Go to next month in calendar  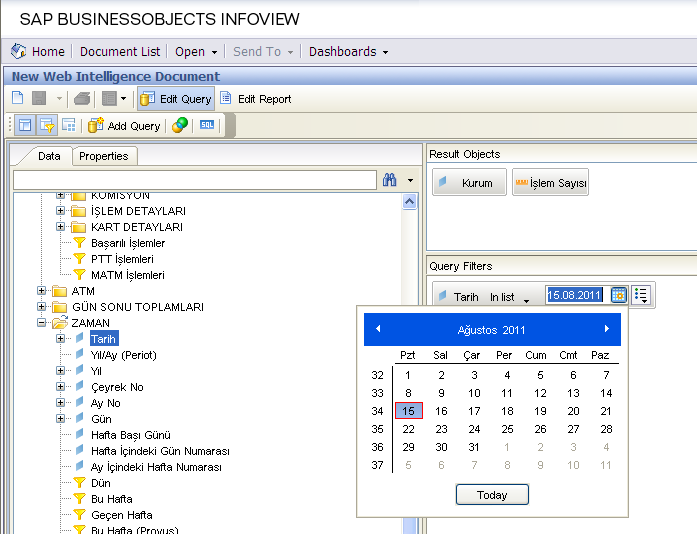point(607,329)
